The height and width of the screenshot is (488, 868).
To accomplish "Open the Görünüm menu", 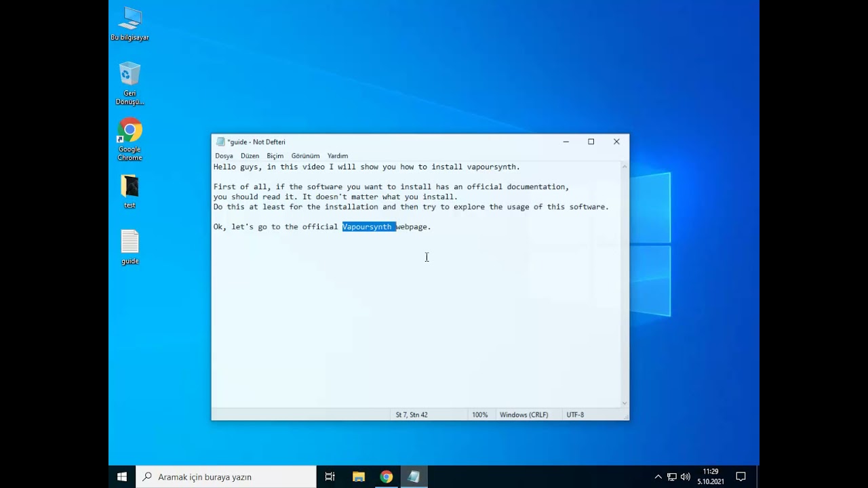I will point(305,156).
